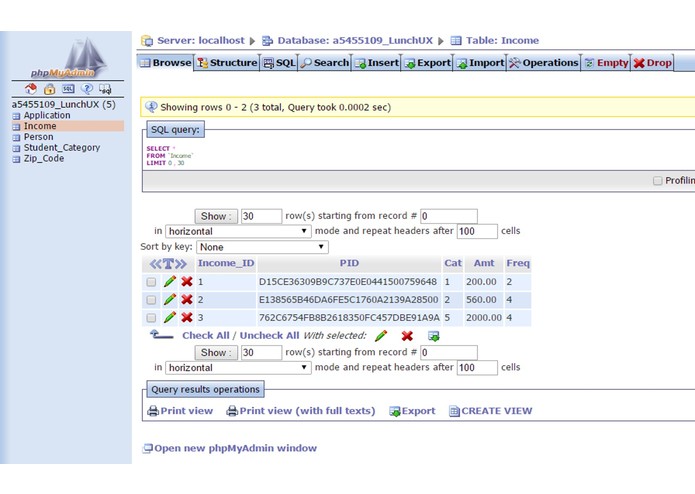Open Print view link
Screen dimensions: 695x494
(x=180, y=411)
